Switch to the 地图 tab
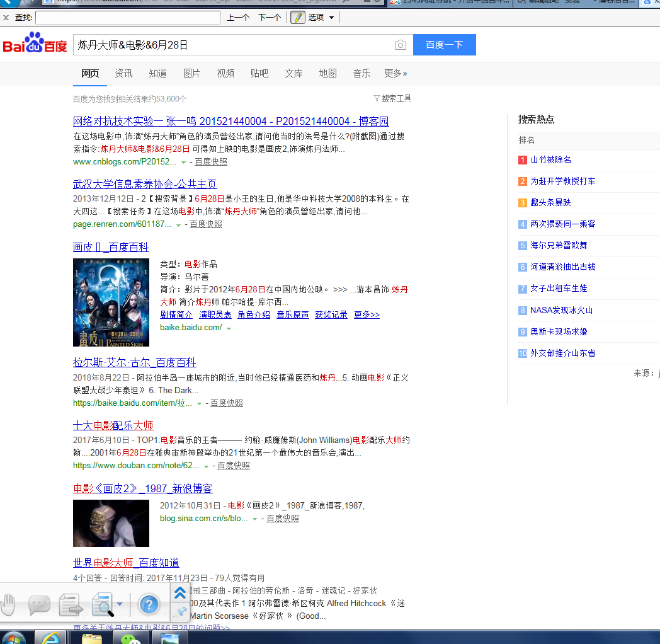 tap(328, 73)
